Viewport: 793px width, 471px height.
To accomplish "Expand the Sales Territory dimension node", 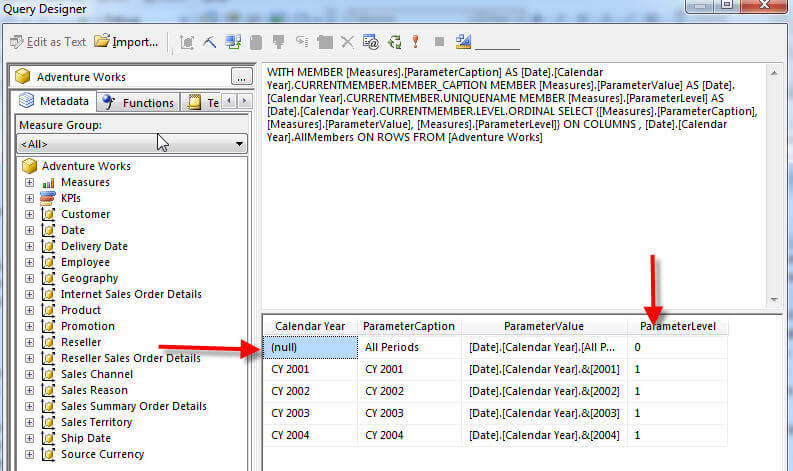I will [x=29, y=422].
